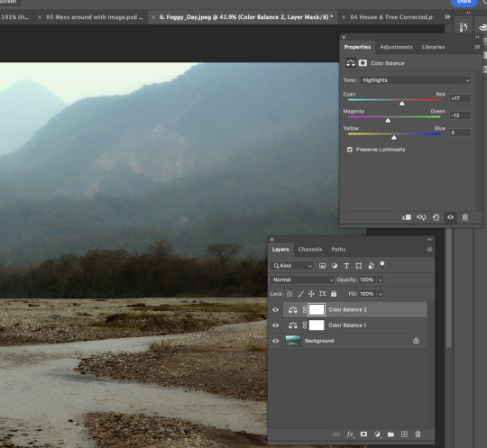Screen dimensions: 487x448
Task: Delete adjustment via Properties trash icon
Action: tap(465, 217)
